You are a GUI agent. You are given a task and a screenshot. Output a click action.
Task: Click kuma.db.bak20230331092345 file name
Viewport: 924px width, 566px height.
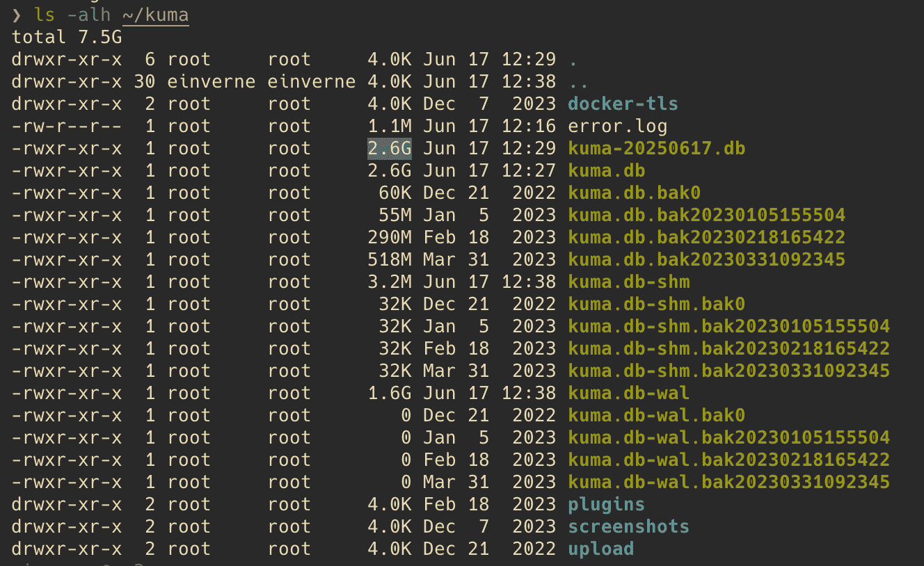(706, 260)
